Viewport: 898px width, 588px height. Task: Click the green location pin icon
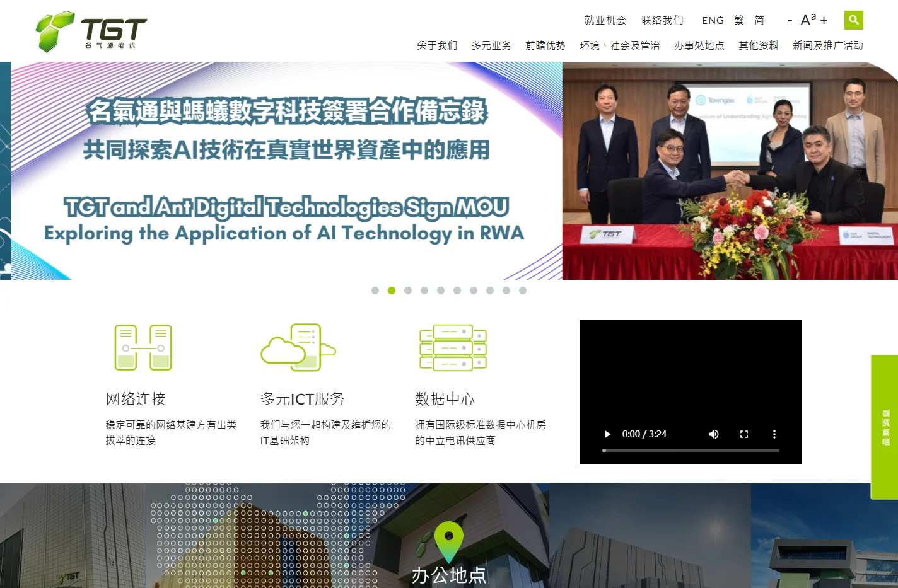pyautogui.click(x=448, y=542)
